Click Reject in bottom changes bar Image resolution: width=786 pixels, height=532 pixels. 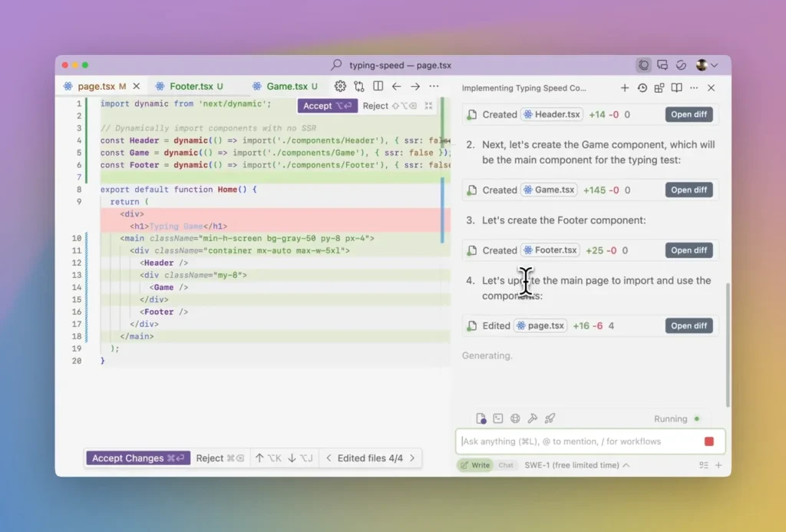[220, 458]
